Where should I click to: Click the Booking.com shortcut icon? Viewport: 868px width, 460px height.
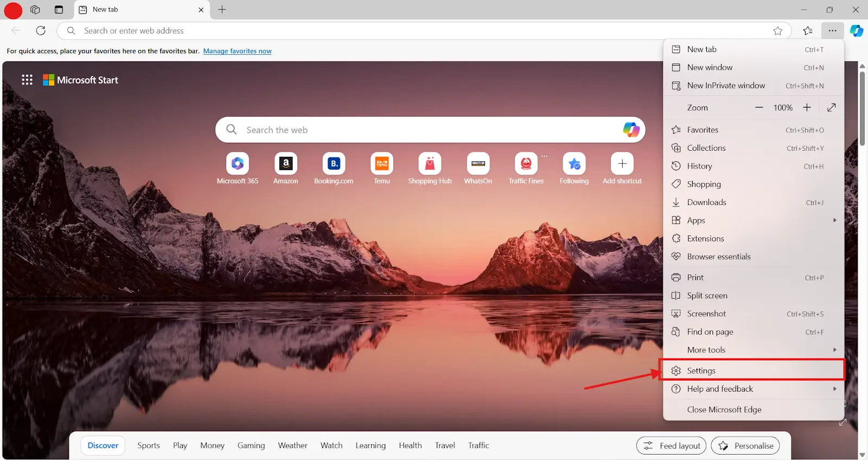(x=334, y=164)
